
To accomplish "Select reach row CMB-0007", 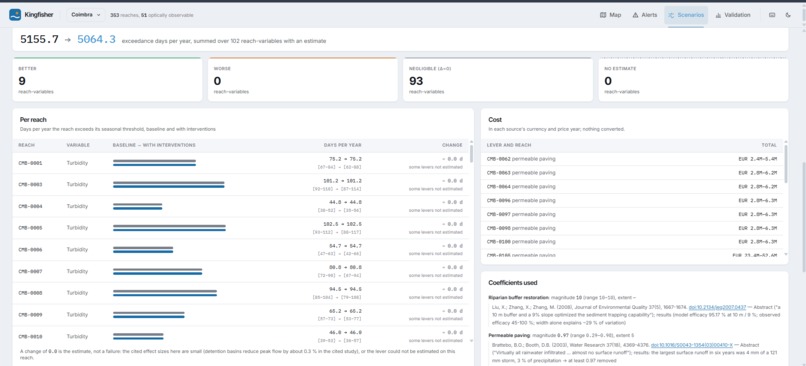I will tap(241, 271).
